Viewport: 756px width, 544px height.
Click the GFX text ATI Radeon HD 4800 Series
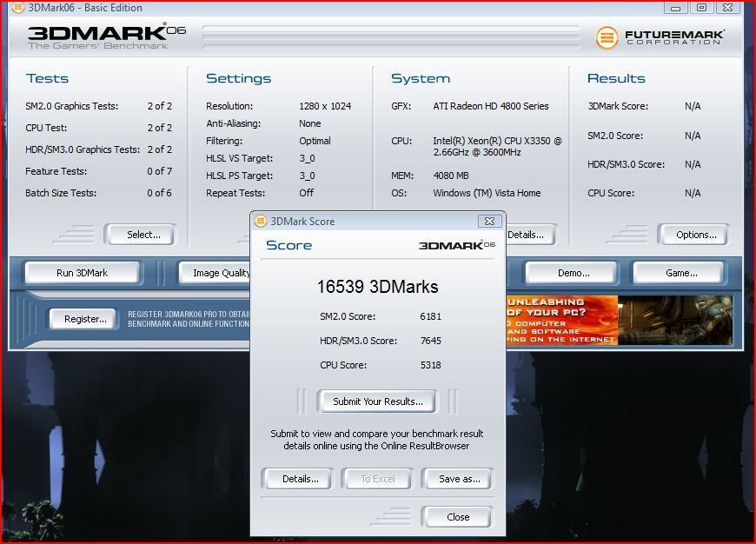491,106
